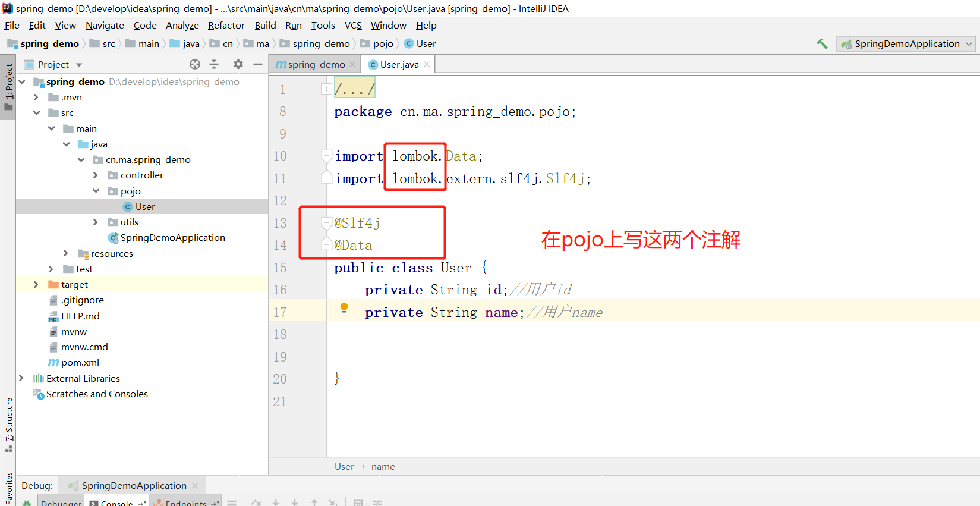Open Project panel settings gear
The height and width of the screenshot is (506, 980).
238,64
